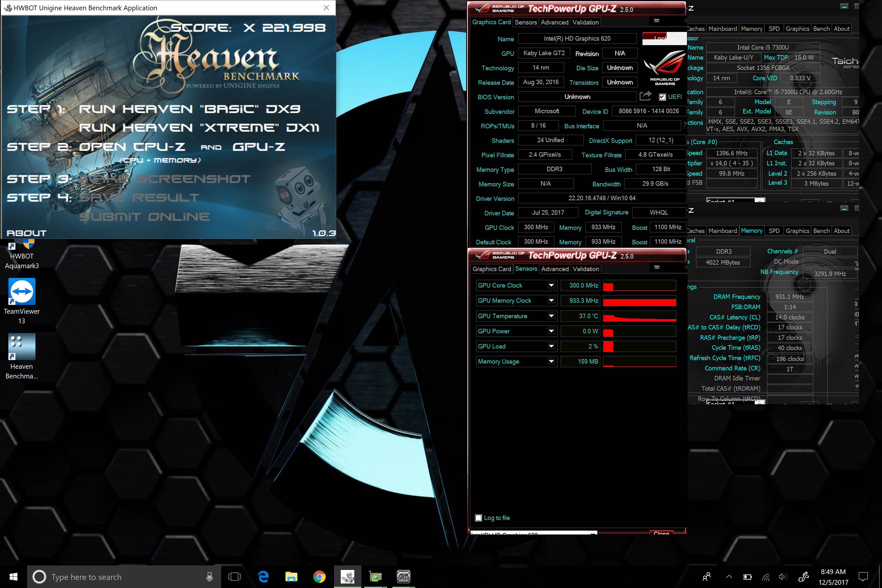Screen dimensions: 882x588
Task: Click the 300.0 MHz GPU Core Clock value
Action: click(x=581, y=285)
